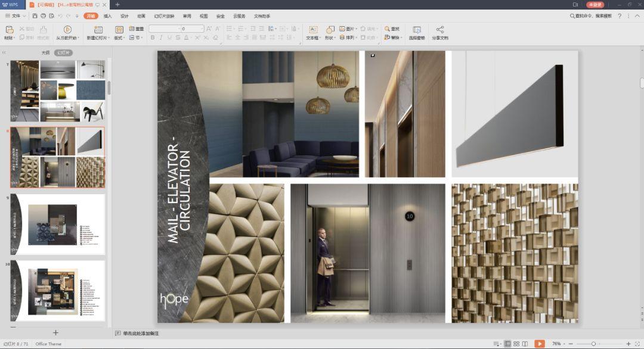Screen dimensions: 644x349
Task: Switch to slide sorter view
Action: point(516,344)
